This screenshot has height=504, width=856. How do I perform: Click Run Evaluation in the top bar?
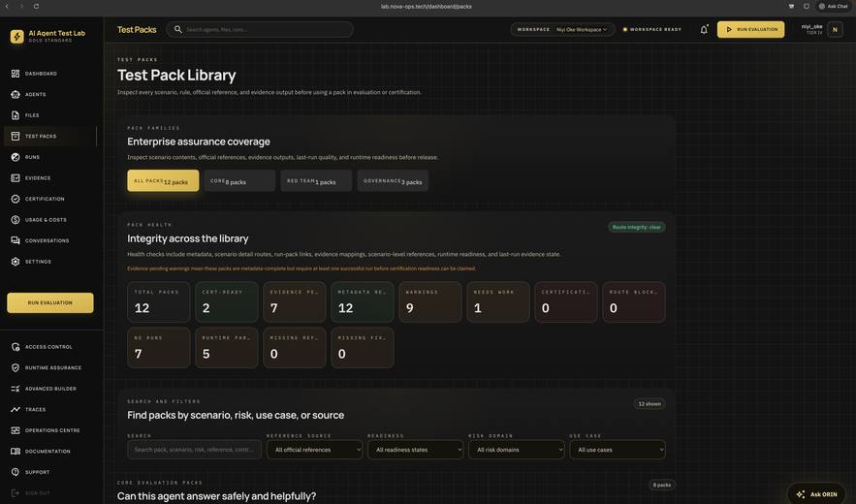[x=750, y=29]
